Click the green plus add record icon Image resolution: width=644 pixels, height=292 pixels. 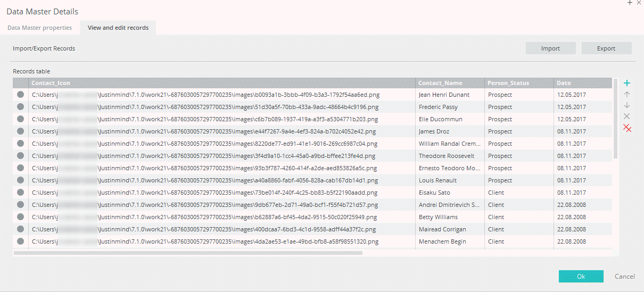[x=627, y=84]
